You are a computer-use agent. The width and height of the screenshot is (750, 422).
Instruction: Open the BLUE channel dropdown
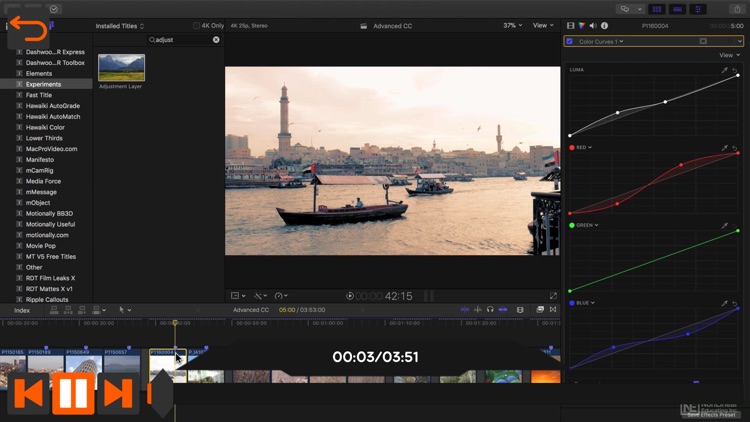coord(585,303)
